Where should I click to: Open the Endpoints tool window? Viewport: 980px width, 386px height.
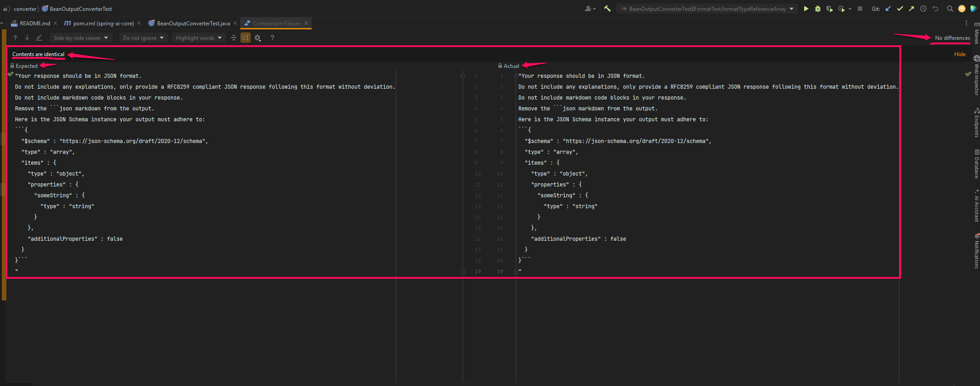976,123
